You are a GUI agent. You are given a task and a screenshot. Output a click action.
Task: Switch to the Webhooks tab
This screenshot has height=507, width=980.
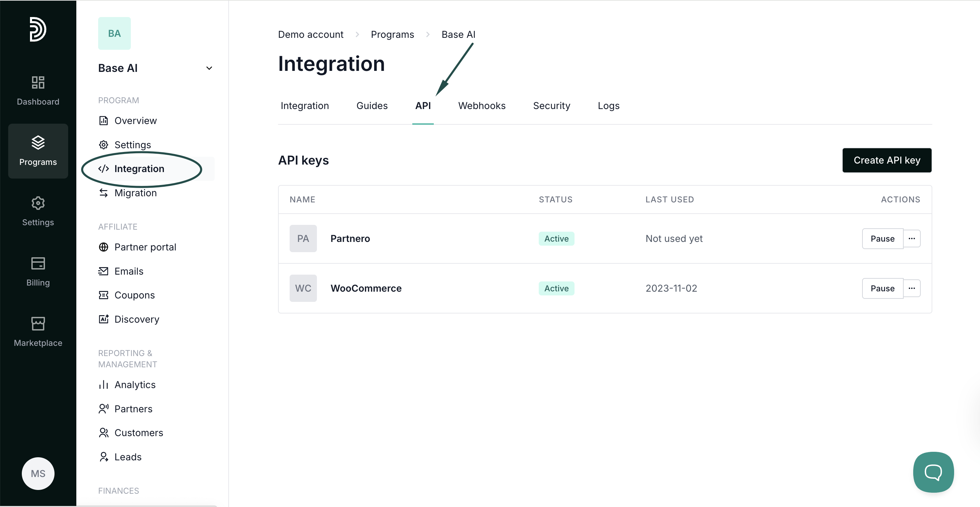(481, 106)
